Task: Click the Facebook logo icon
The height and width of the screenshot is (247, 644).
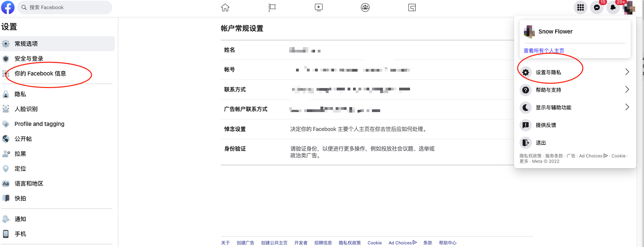Action: pos(8,7)
